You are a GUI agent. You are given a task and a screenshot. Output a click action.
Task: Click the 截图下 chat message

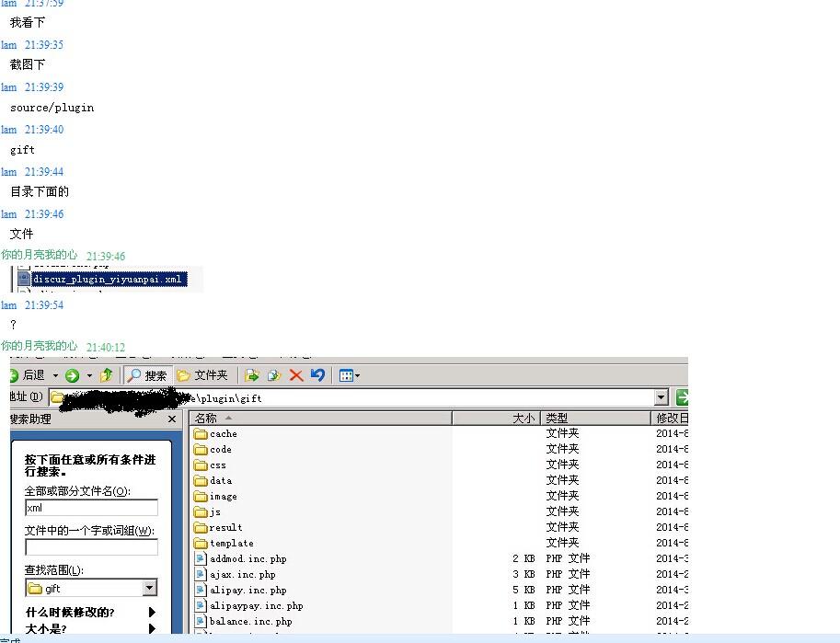pos(28,64)
